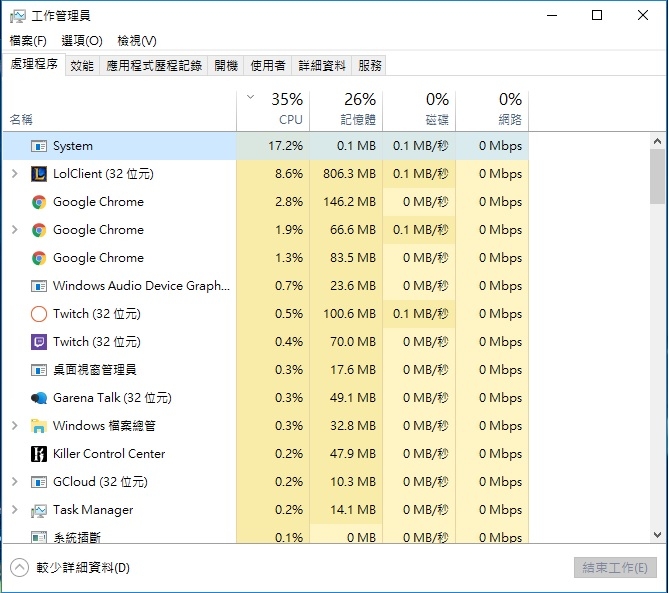Select the Garena Talk (32 位元) row name
Viewport: 669px width, 593px height.
point(112,398)
